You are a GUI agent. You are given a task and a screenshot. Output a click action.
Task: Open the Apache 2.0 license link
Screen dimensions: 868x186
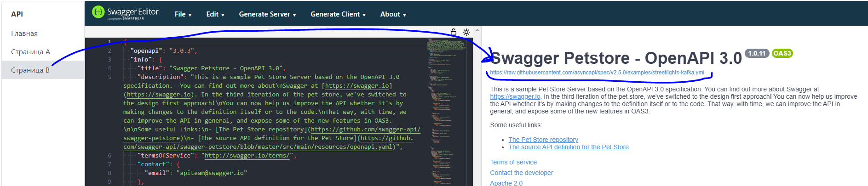point(506,183)
